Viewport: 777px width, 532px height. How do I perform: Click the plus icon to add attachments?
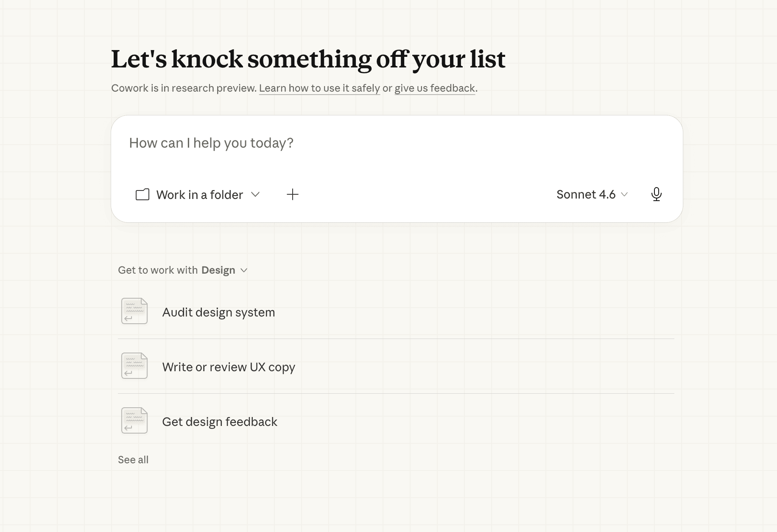[293, 195]
